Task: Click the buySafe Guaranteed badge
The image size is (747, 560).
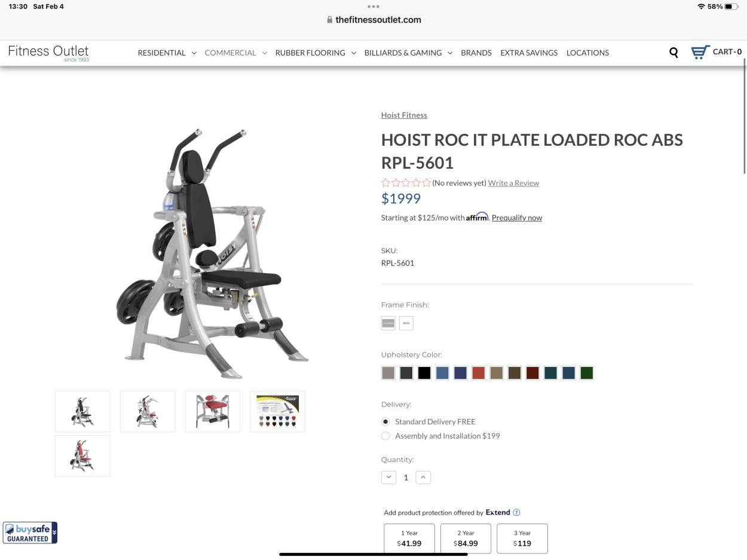Action: click(x=30, y=533)
